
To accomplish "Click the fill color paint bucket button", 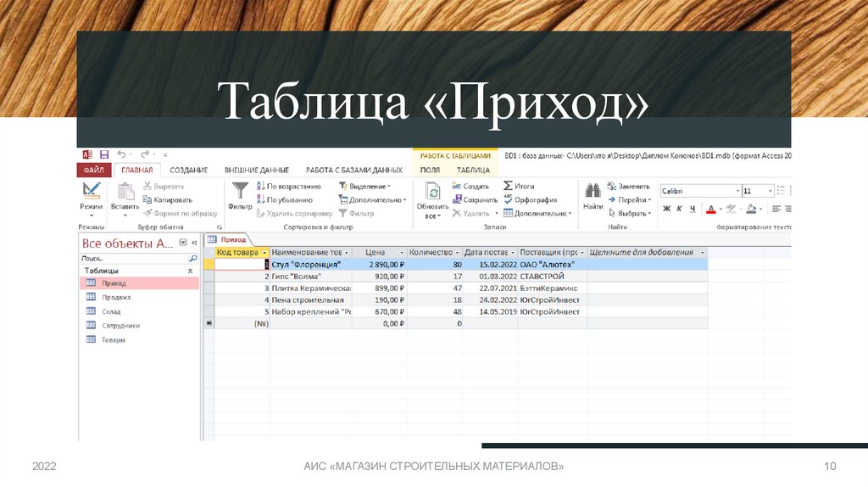I will [751, 209].
